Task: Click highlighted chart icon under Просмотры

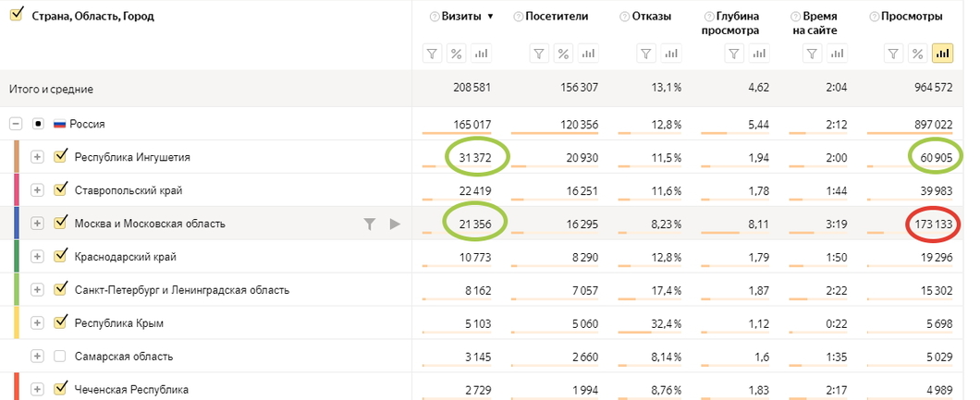Action: [942, 54]
